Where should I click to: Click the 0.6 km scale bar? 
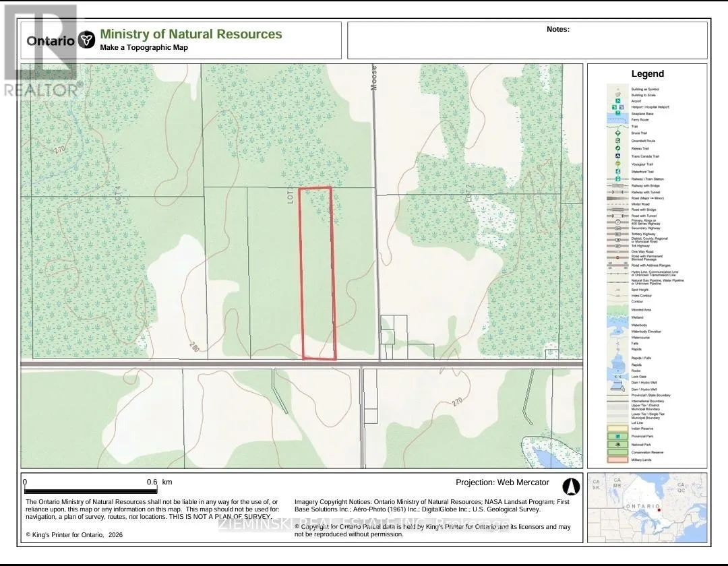[x=91, y=491]
